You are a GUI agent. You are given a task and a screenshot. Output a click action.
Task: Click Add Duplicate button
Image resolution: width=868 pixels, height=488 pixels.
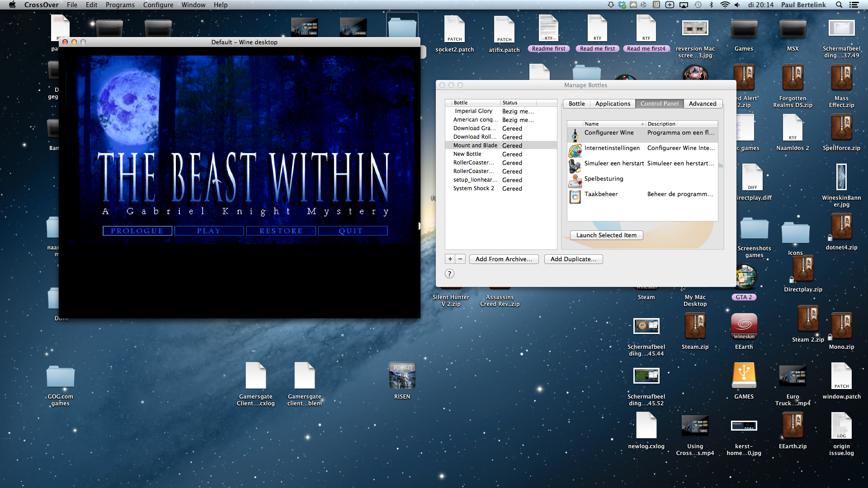pyautogui.click(x=573, y=259)
